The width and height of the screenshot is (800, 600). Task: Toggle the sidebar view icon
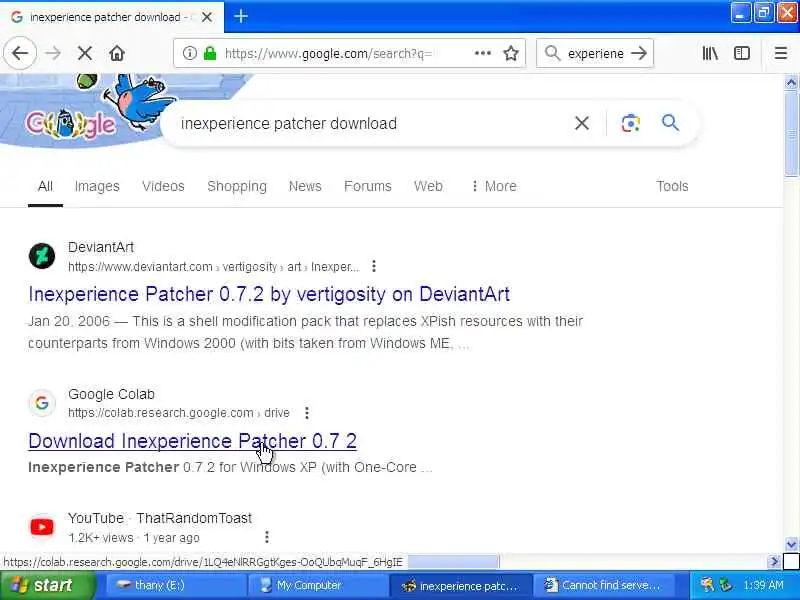click(x=741, y=53)
